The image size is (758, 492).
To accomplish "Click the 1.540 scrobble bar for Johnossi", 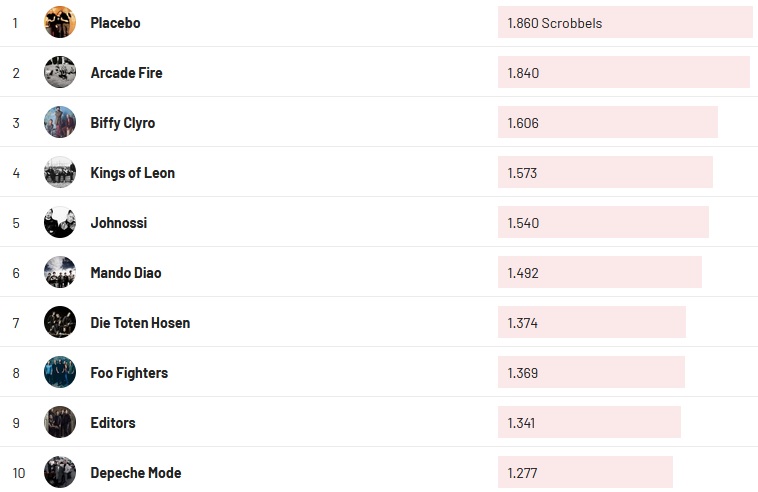I will click(x=603, y=222).
